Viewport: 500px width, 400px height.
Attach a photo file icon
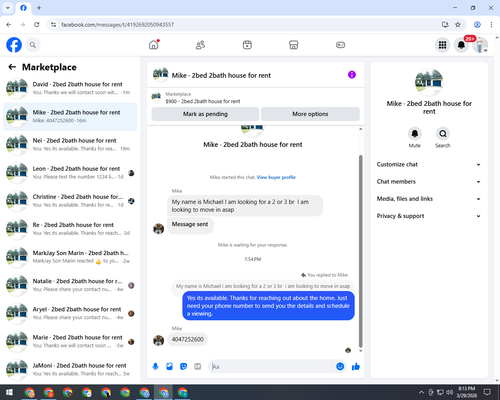(169, 367)
